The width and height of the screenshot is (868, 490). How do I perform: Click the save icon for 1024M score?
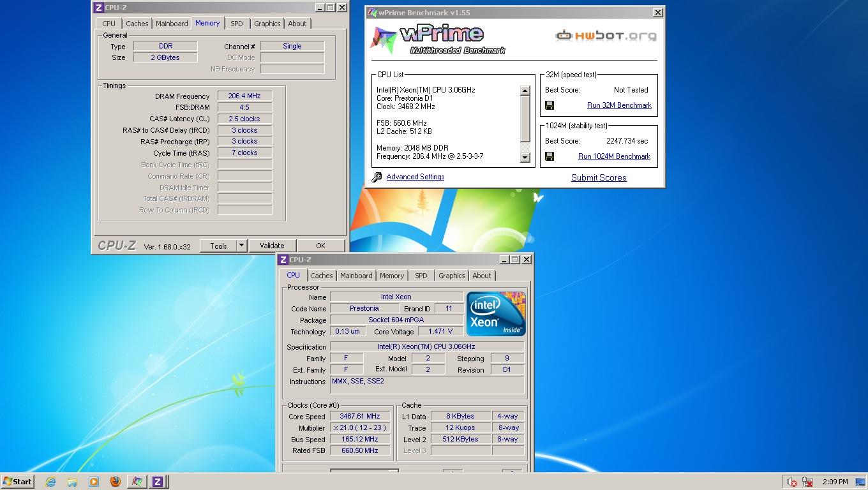pos(550,156)
